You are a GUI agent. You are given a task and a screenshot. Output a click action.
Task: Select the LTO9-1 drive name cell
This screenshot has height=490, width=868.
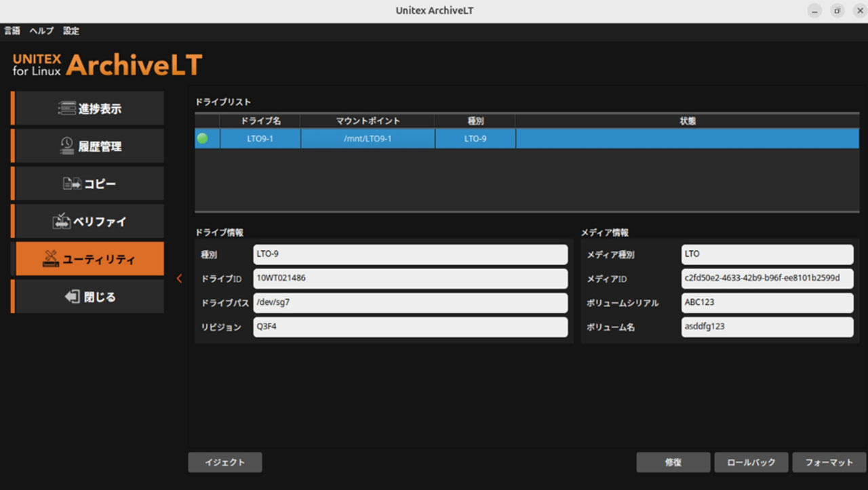pos(260,138)
